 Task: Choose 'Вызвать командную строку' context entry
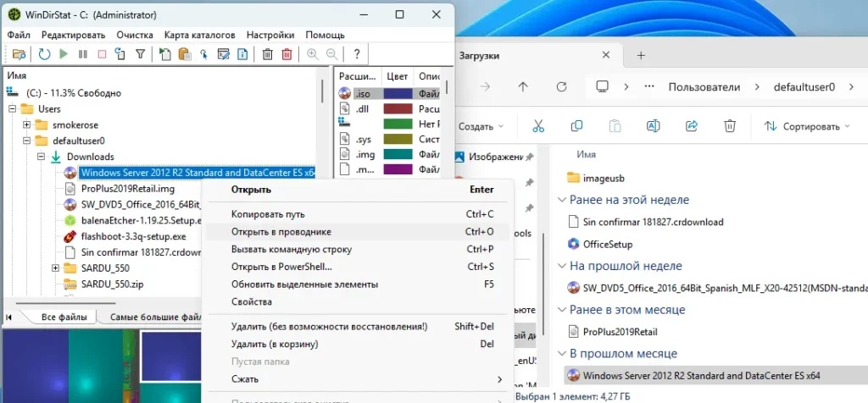pyautogui.click(x=357, y=249)
